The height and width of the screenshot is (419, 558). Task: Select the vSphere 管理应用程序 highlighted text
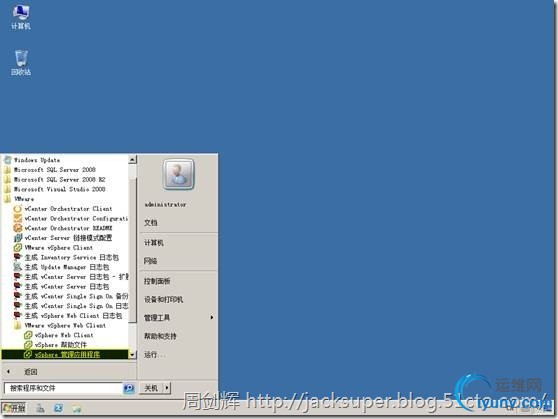pyautogui.click(x=67, y=355)
